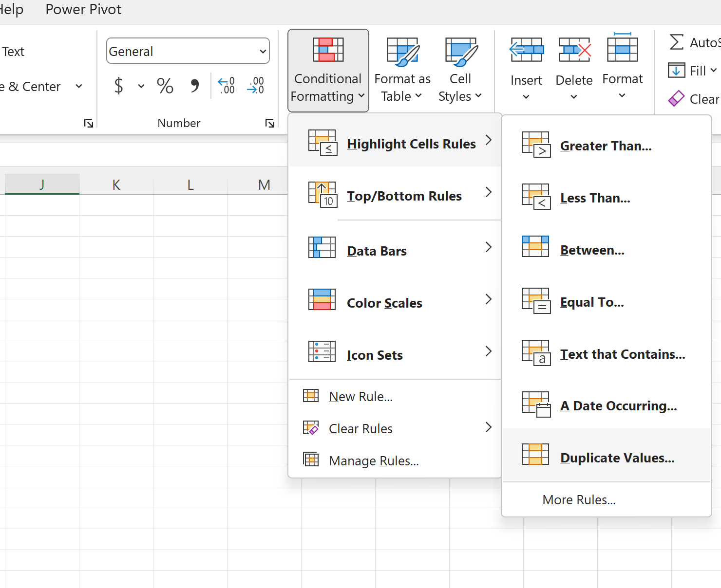Image resolution: width=721 pixels, height=588 pixels.
Task: Open the Number group dialog launcher
Action: pyautogui.click(x=270, y=123)
